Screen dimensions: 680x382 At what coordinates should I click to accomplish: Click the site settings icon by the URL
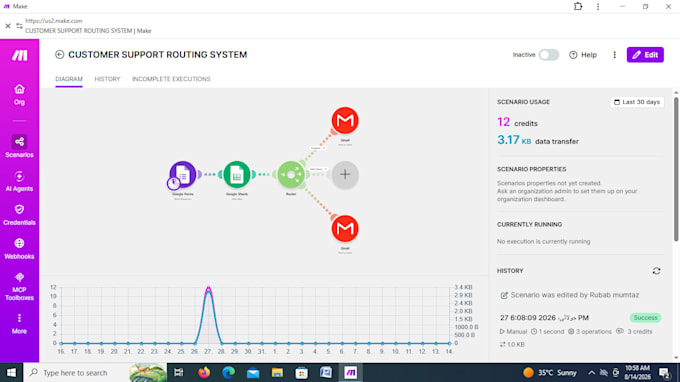pyautogui.click(x=19, y=26)
